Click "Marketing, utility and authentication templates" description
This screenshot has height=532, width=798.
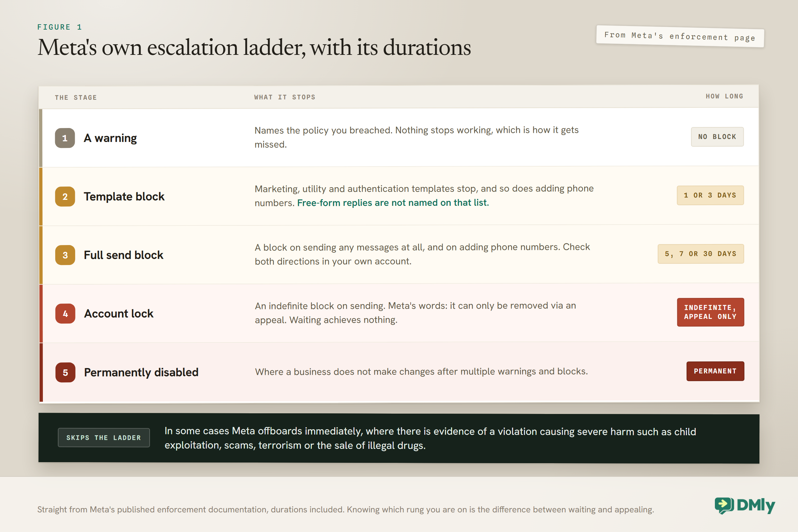[x=424, y=196]
